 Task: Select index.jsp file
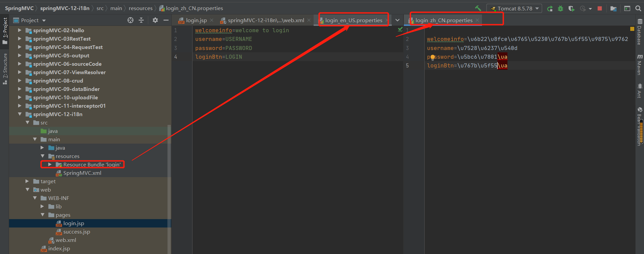59,249
